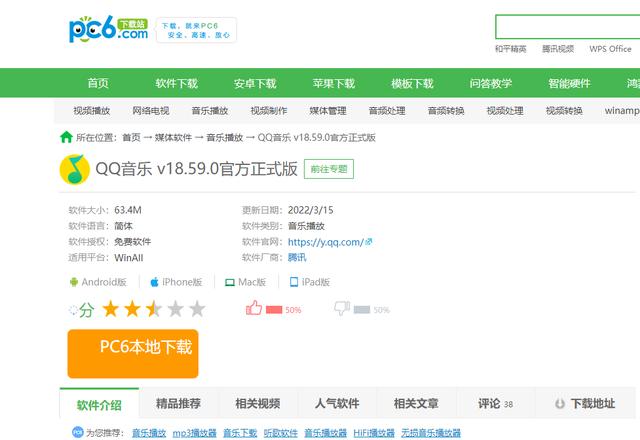Screen dimensions: 640x440
Task: Select 音频处理 in the sub navigation
Action: pos(387,111)
